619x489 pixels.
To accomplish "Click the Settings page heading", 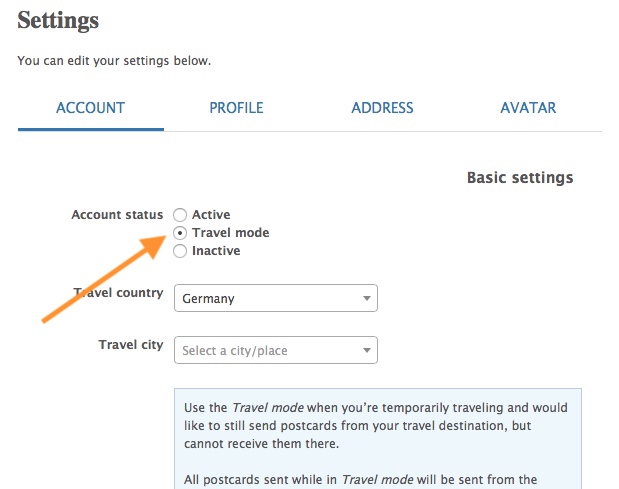I will (x=58, y=20).
